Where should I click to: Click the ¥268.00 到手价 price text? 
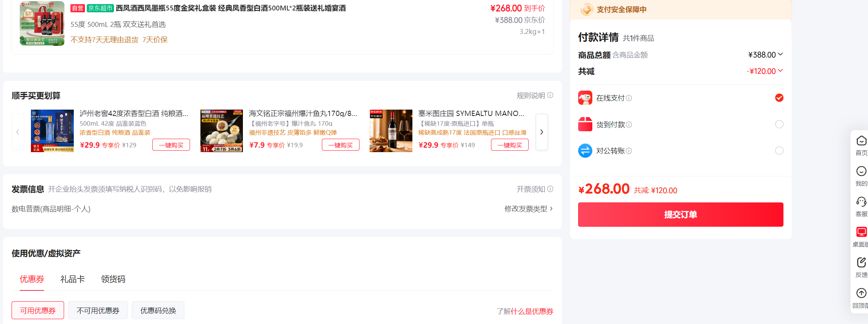518,8
